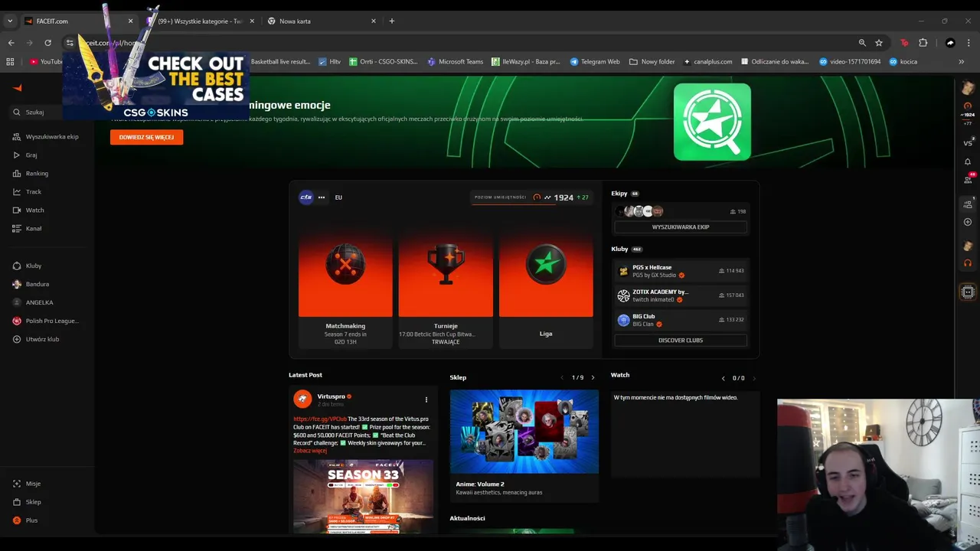The height and width of the screenshot is (551, 980).
Task: Open the fce.gg/VPClub link
Action: [x=320, y=419]
